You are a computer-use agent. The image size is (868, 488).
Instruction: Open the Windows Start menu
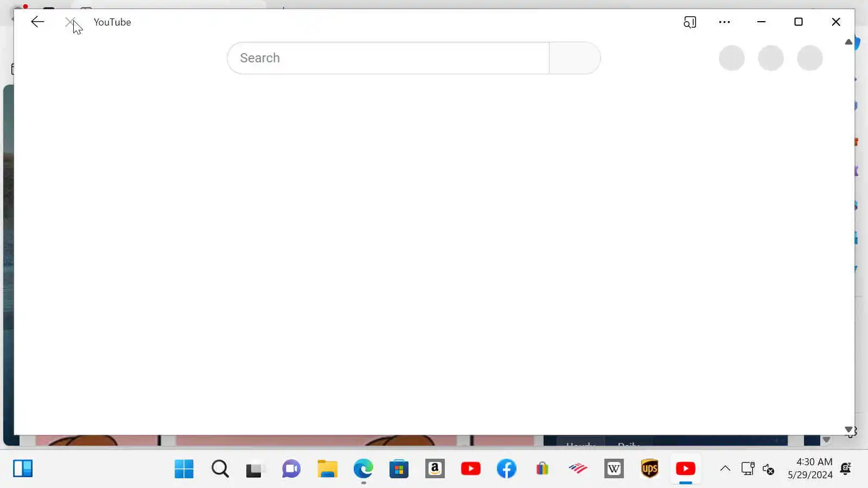point(184,468)
